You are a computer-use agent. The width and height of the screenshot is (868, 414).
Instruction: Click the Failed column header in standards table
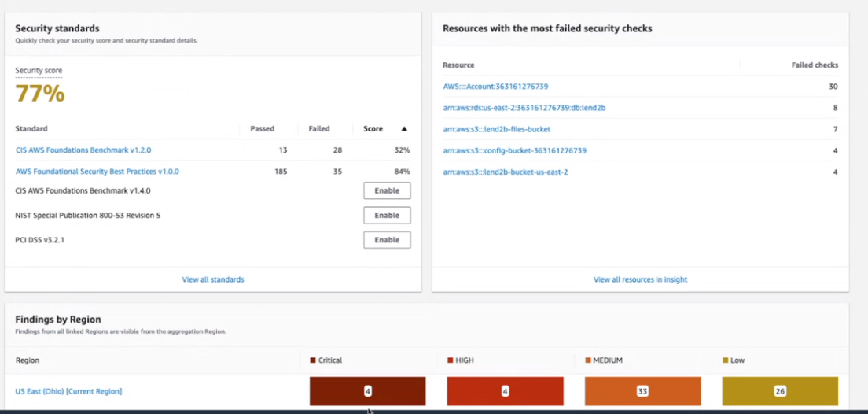(x=319, y=128)
